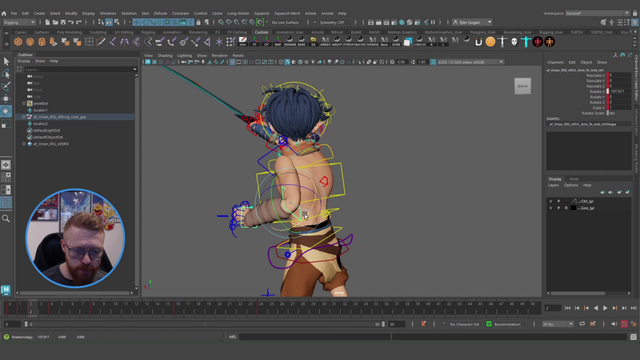640x360 pixels.
Task: Open the script editor icon in command line
Action: coord(633,337)
